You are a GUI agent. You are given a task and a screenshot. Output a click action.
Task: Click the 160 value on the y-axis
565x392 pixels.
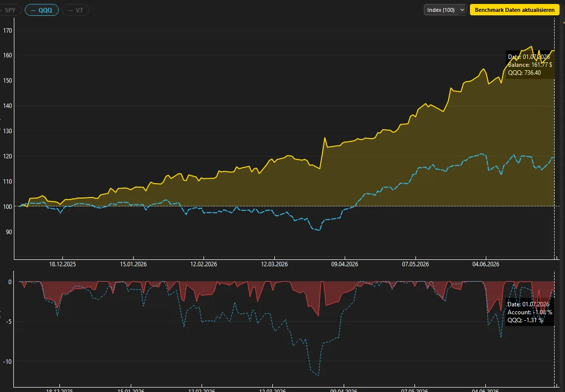pos(7,55)
